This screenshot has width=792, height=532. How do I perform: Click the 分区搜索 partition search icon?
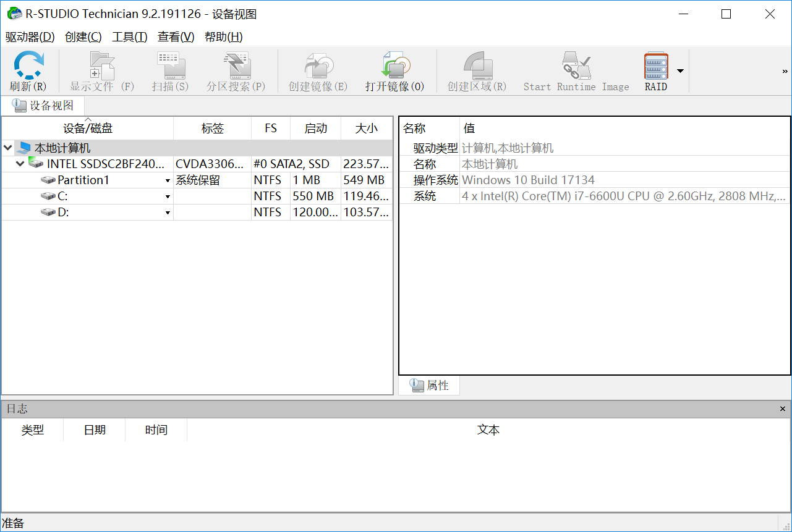pos(236,64)
